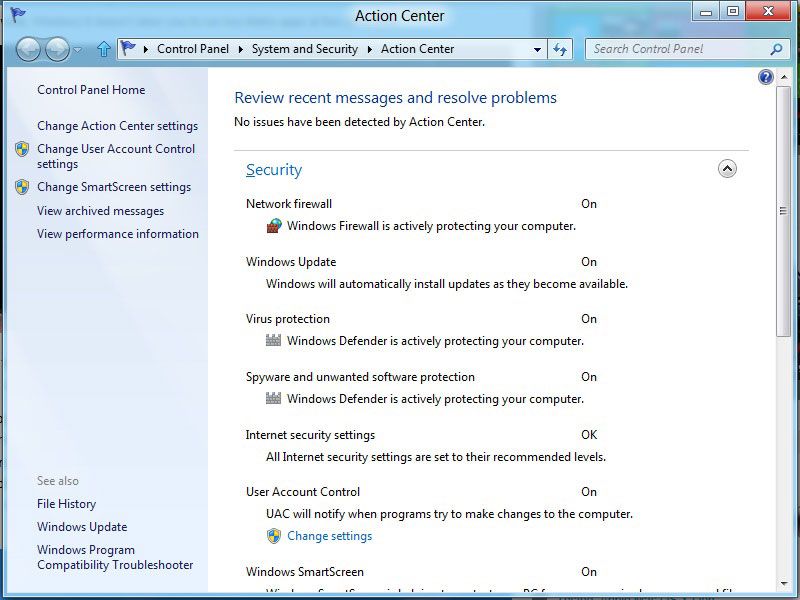Click the Back navigation arrow button
800x600 pixels.
coord(29,49)
